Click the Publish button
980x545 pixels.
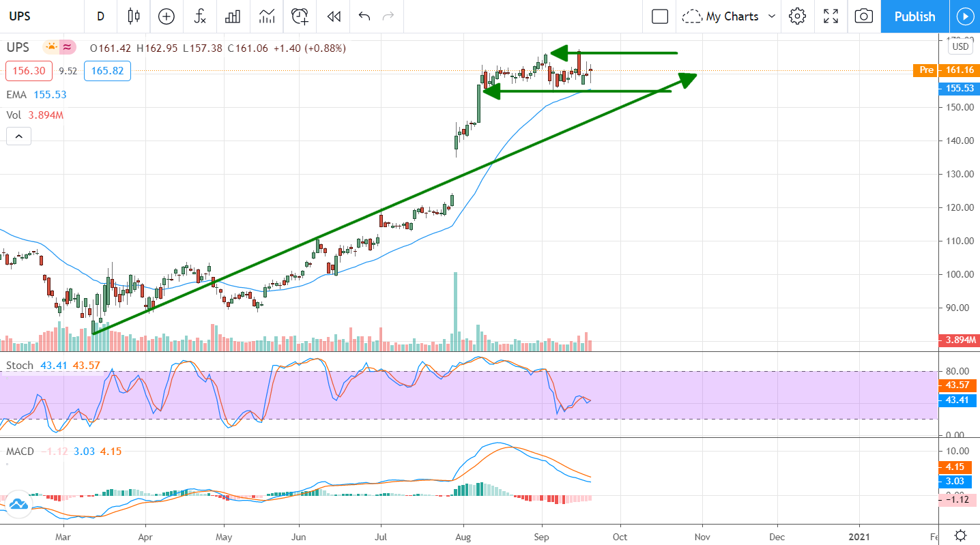pos(914,16)
